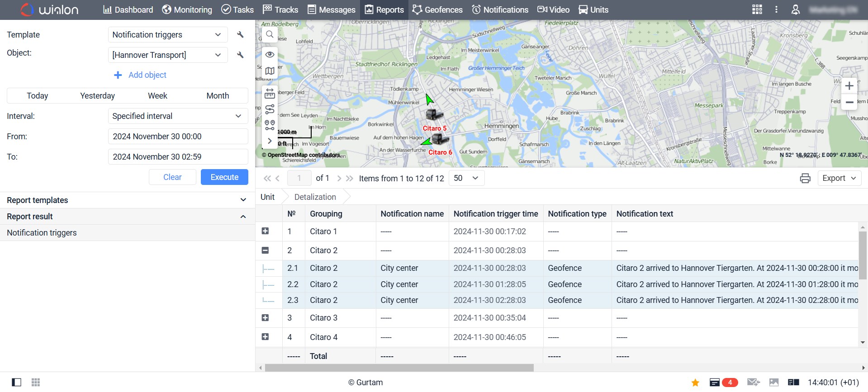Toggle visible layers eye icon on map
The height and width of the screenshot is (392, 868).
coord(270,54)
